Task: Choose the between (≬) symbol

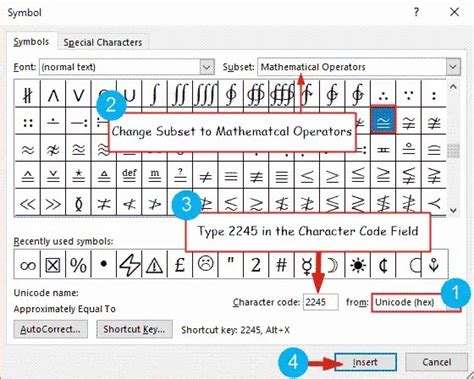Action: [78, 202]
